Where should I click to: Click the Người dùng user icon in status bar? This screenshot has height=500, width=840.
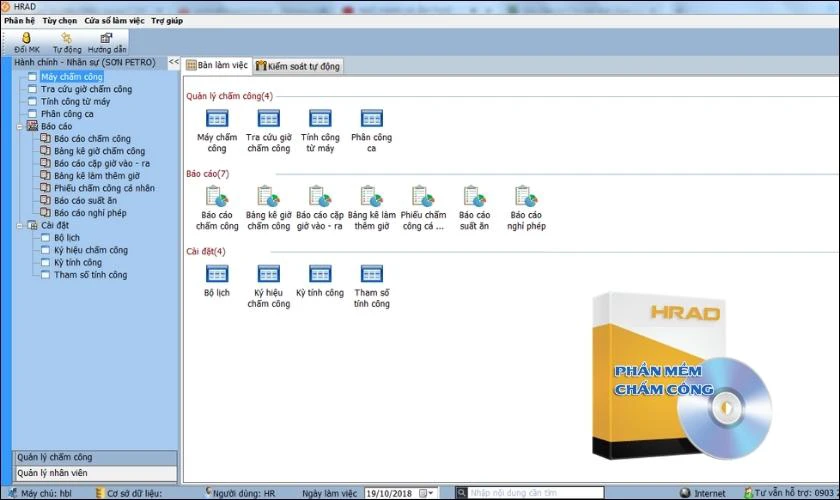(x=208, y=492)
